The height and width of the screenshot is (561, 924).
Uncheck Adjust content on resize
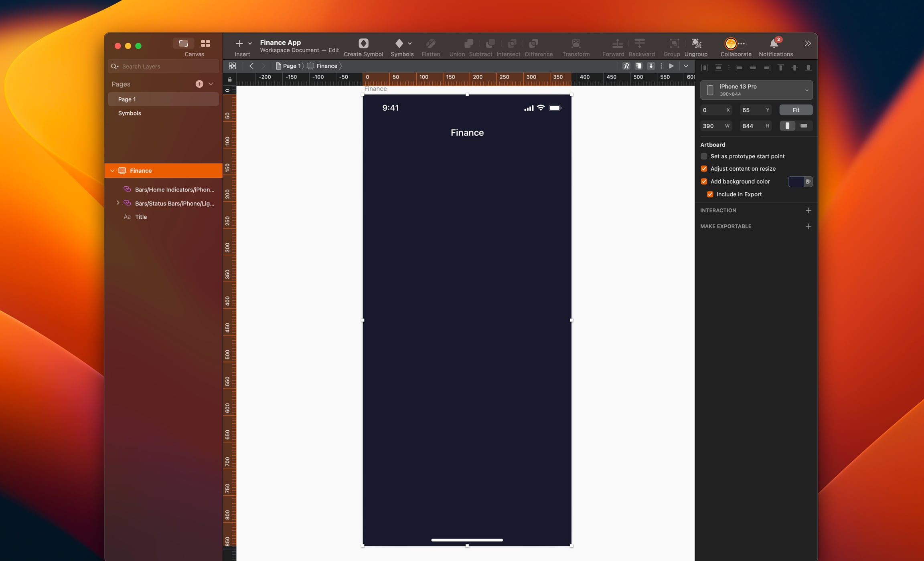click(704, 169)
